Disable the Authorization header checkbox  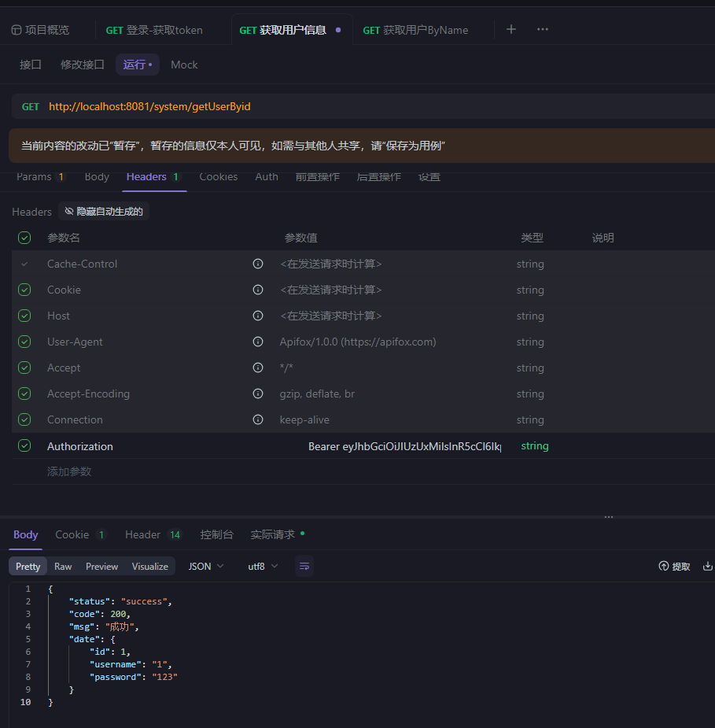[x=24, y=445]
